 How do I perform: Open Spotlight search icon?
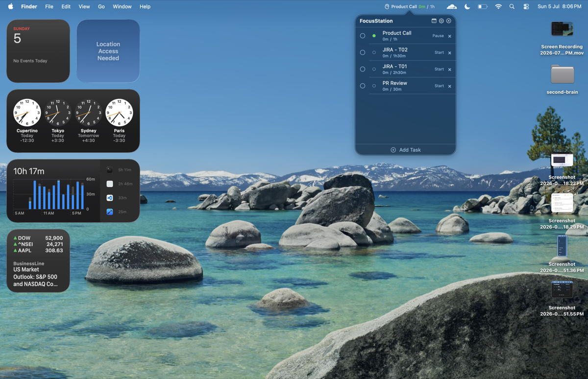pyautogui.click(x=512, y=7)
